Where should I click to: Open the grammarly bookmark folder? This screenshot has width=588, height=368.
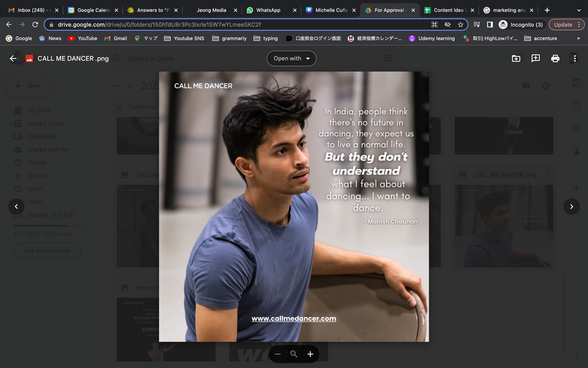coord(229,38)
